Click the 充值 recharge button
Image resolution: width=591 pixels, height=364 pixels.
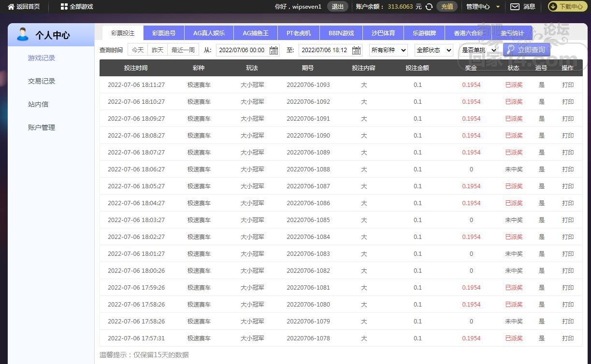tap(447, 7)
